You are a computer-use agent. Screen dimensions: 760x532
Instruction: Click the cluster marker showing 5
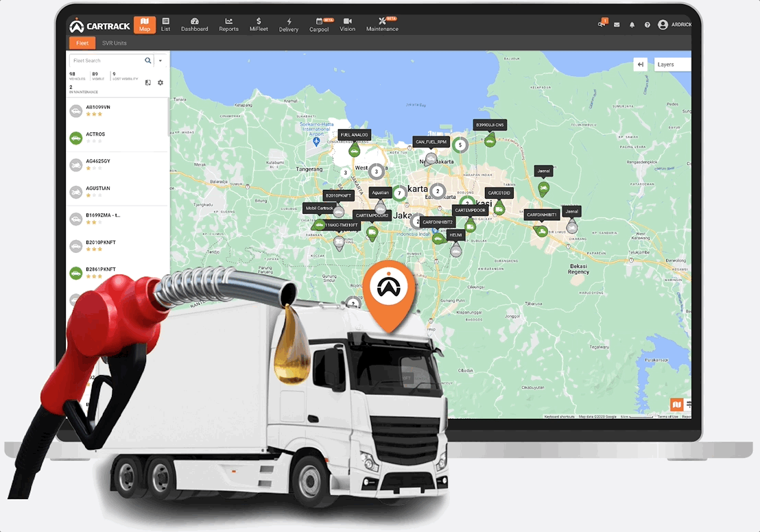tap(460, 145)
